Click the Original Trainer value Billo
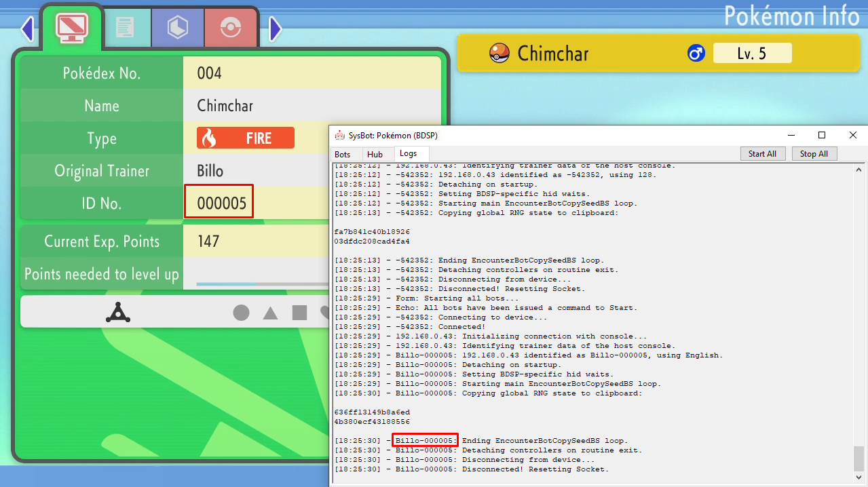The width and height of the screenshot is (868, 487). (210, 171)
